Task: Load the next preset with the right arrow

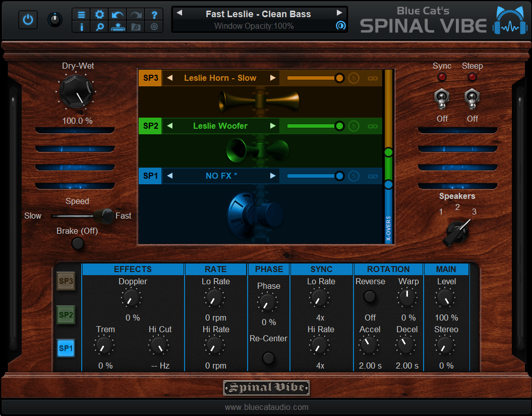Action: [x=339, y=14]
